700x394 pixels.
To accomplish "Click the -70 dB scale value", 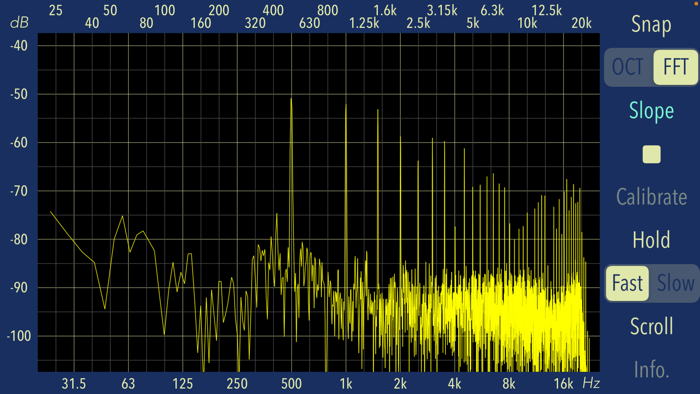I will [18, 191].
